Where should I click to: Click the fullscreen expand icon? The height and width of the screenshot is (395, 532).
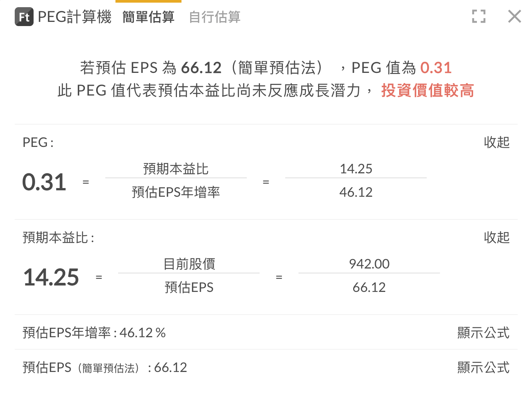point(478,17)
